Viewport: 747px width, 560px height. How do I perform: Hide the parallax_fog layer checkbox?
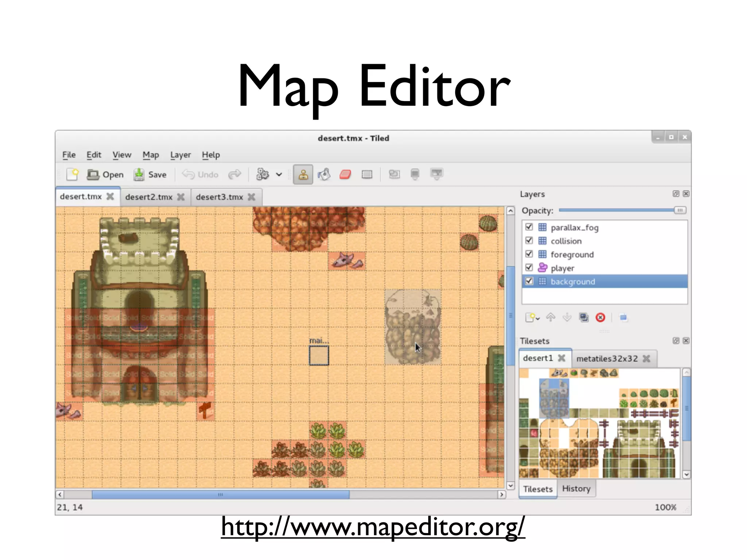point(529,227)
